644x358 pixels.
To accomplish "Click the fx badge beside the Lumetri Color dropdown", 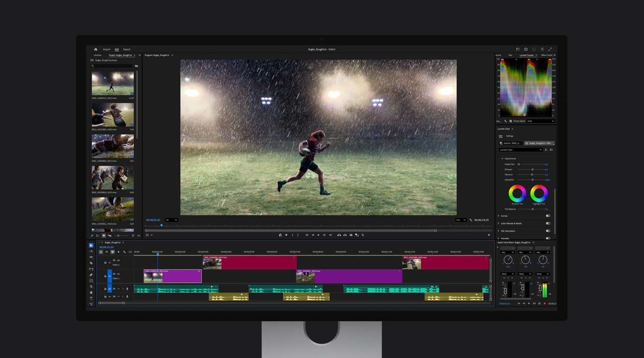I will [x=545, y=150].
